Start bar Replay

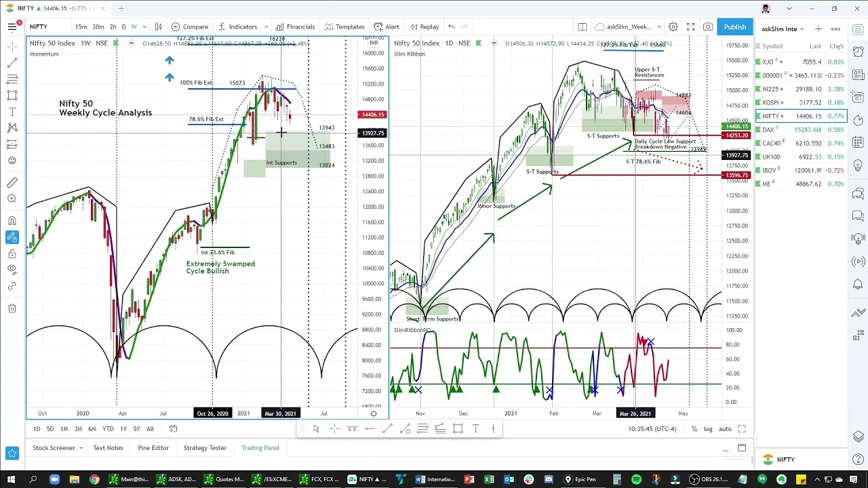[424, 26]
